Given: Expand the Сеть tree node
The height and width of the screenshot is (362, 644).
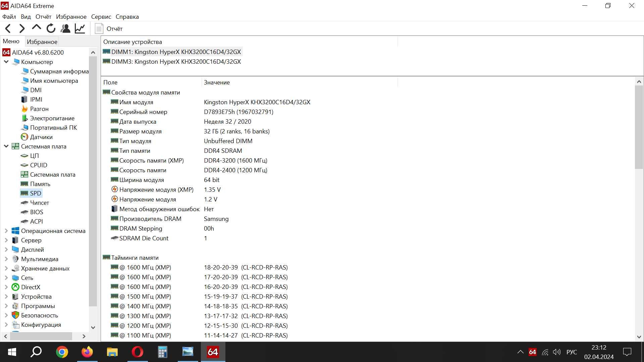Looking at the screenshot, I should (x=6, y=278).
